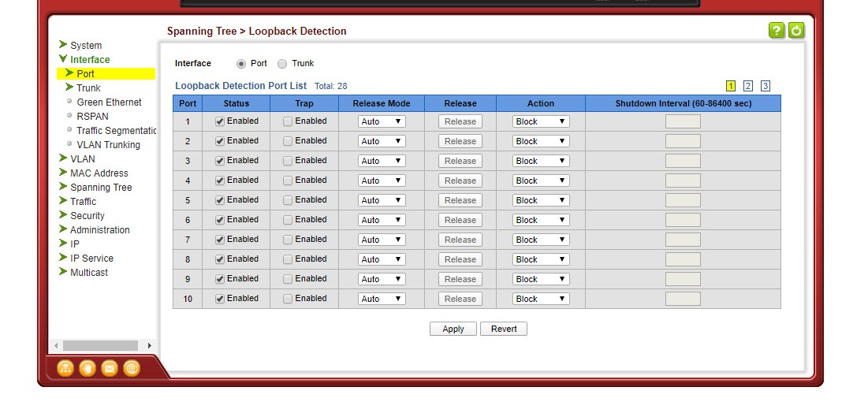Open Release Mode dropdown for port 1
This screenshot has width=868, height=402.
click(x=382, y=121)
